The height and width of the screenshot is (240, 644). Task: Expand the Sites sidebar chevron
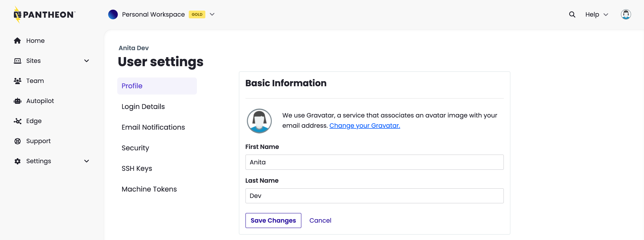[86, 61]
